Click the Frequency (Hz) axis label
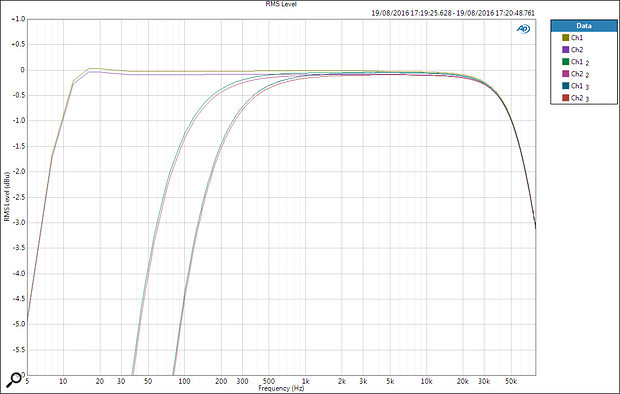The width and height of the screenshot is (620, 394). coord(281,388)
